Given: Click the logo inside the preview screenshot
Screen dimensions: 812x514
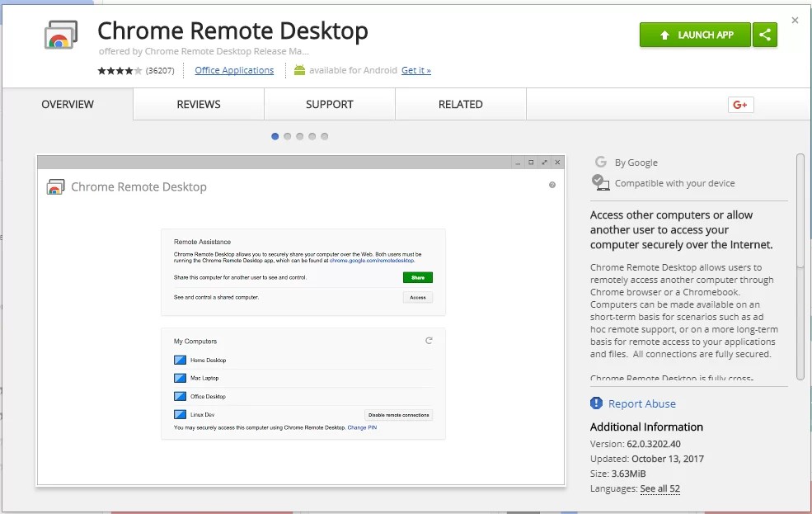Looking at the screenshot, I should click(x=55, y=186).
